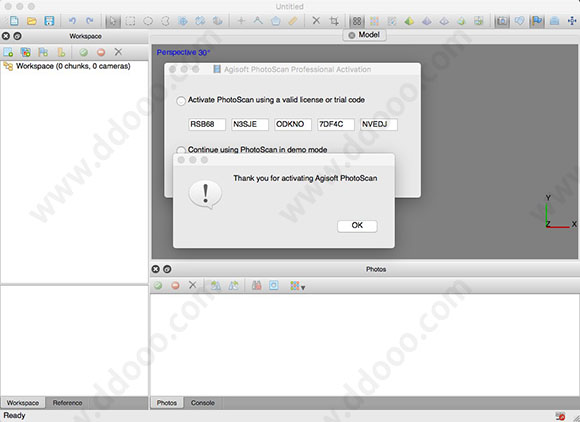Click license field containing 7DF4C
The width and height of the screenshot is (580, 422).
(336, 124)
